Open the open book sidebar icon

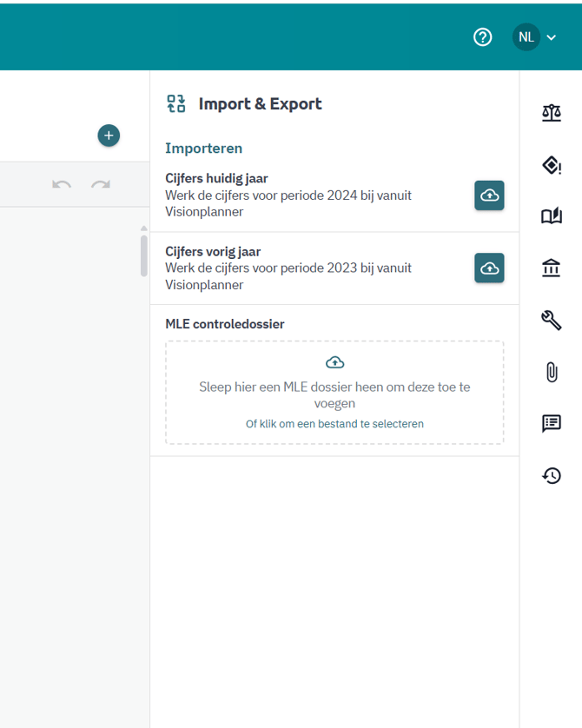552,216
